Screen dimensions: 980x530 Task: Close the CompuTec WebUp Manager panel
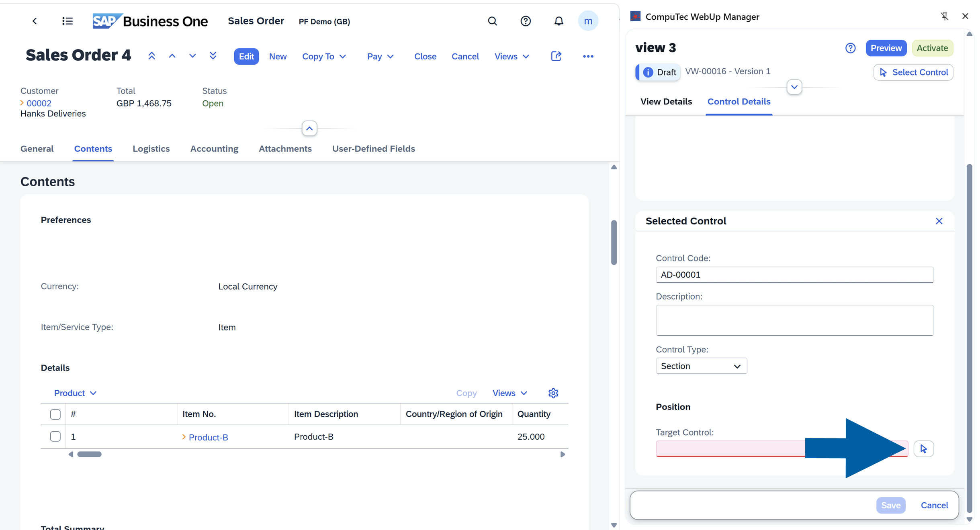[x=965, y=16]
